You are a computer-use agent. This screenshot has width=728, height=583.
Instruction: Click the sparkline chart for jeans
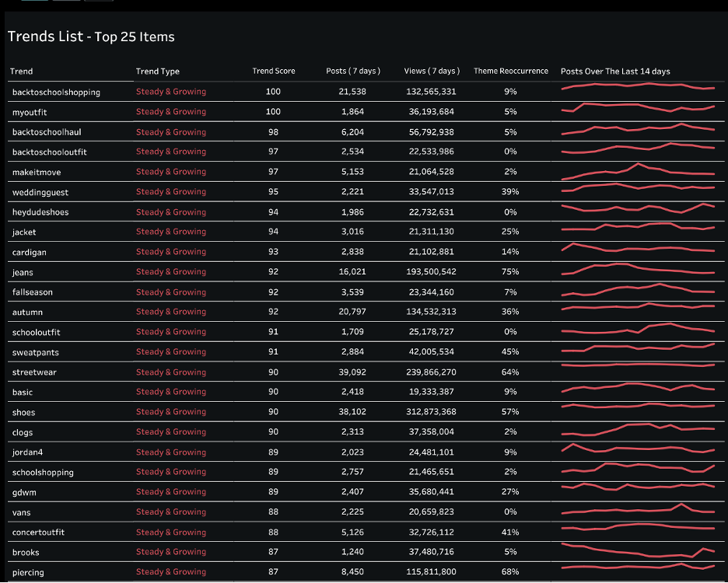pyautogui.click(x=638, y=269)
